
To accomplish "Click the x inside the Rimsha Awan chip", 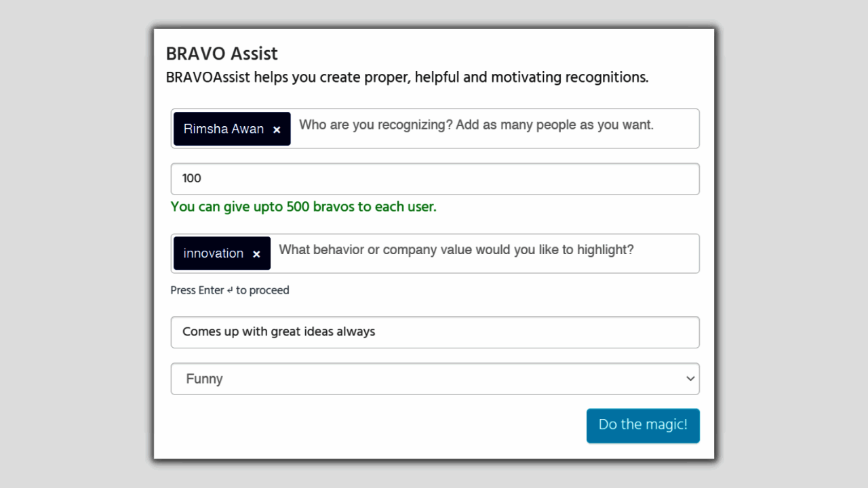I will pos(277,129).
